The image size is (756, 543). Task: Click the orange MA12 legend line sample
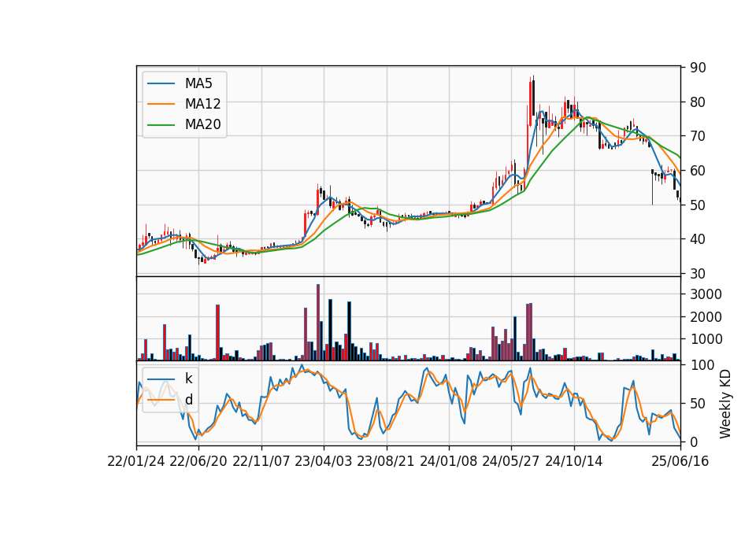point(161,104)
